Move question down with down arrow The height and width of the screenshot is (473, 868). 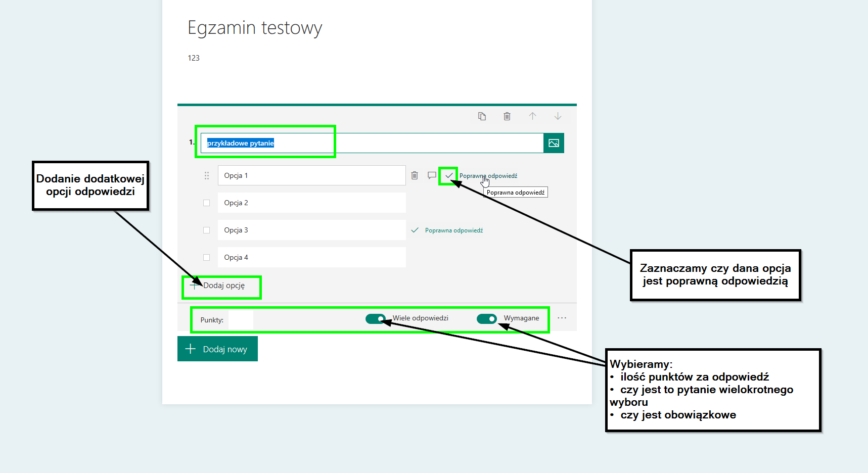558,116
